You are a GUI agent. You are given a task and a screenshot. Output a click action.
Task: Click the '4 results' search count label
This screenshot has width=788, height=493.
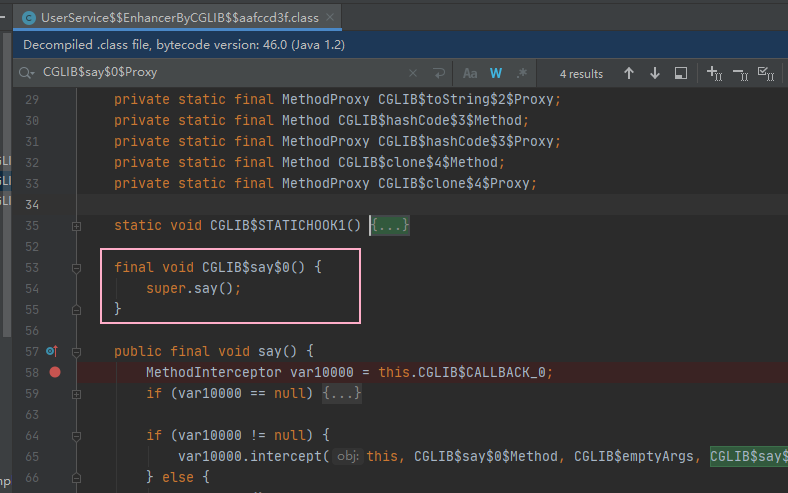pos(581,74)
